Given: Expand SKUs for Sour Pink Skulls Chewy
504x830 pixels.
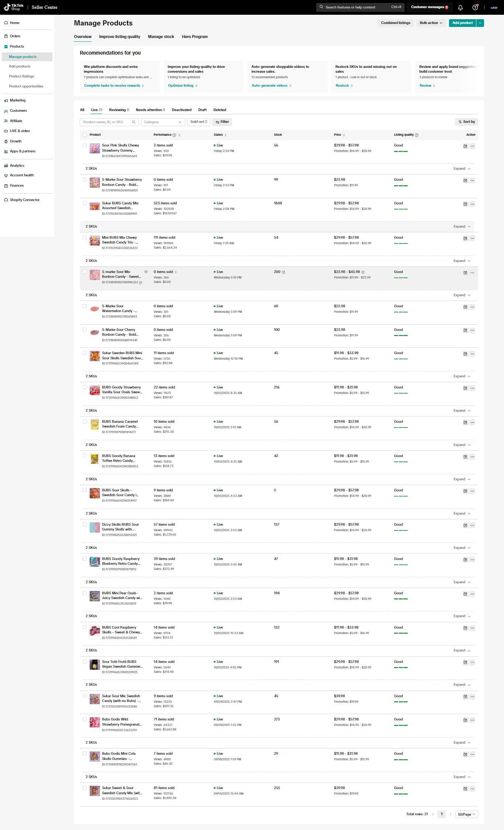Looking at the screenshot, I should point(462,169).
